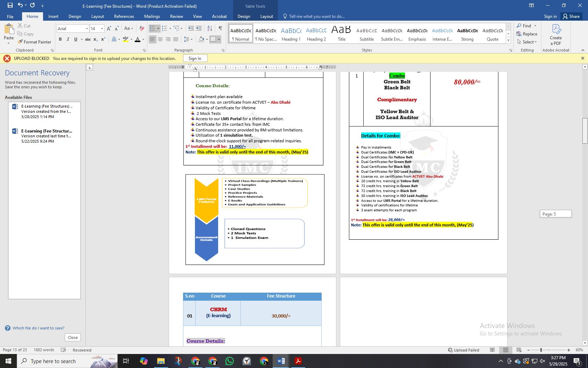588x368 pixels.
Task: Open the font size dropdown showing 14
Action: (102, 28)
